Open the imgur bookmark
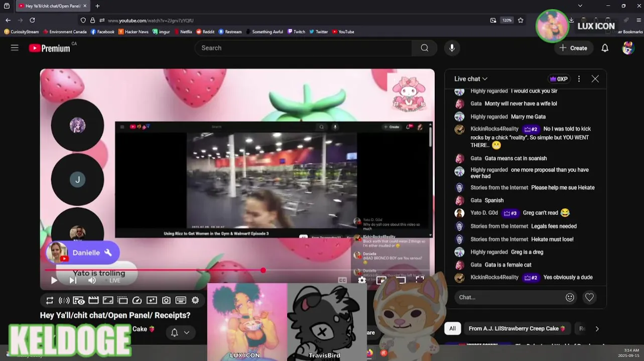The height and width of the screenshot is (361, 644). (x=161, y=32)
